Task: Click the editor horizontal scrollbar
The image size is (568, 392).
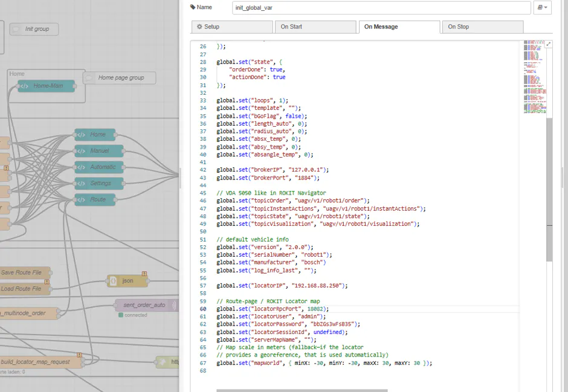Action: pos(302,391)
